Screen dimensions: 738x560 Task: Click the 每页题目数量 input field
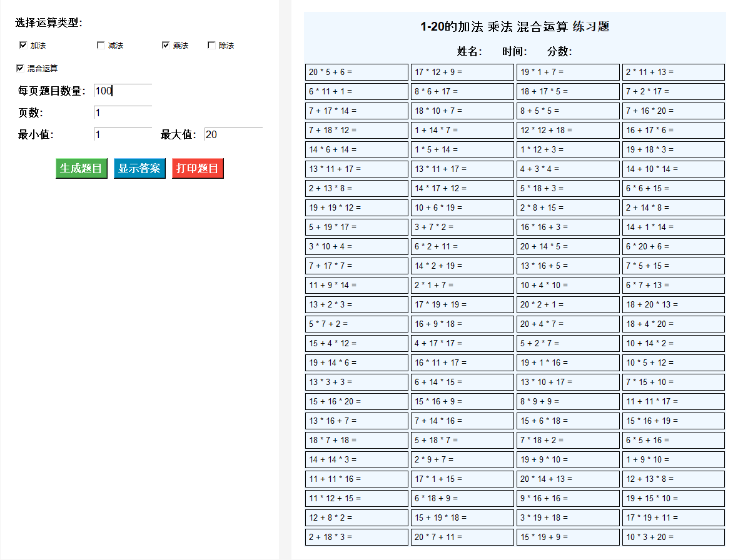pos(123,91)
